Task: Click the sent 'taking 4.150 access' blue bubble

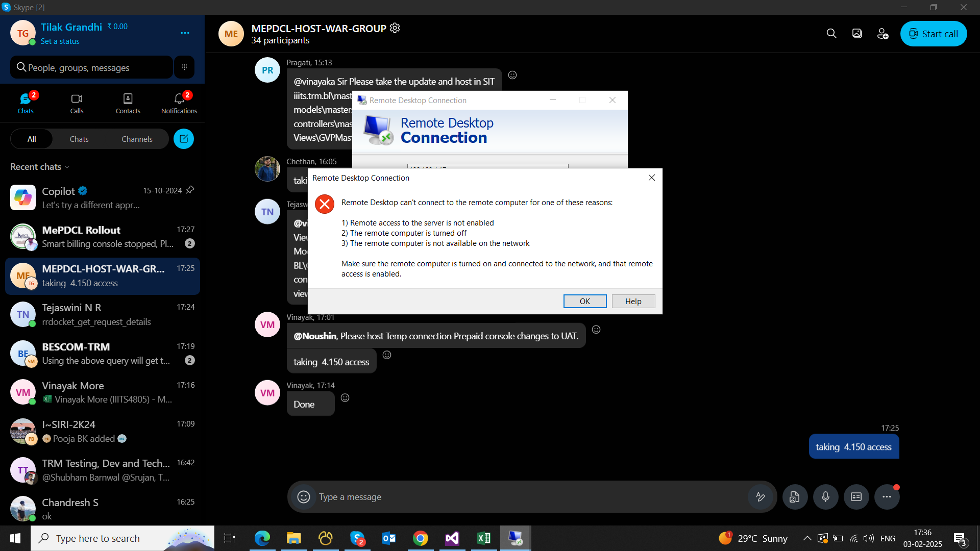Action: (x=854, y=447)
